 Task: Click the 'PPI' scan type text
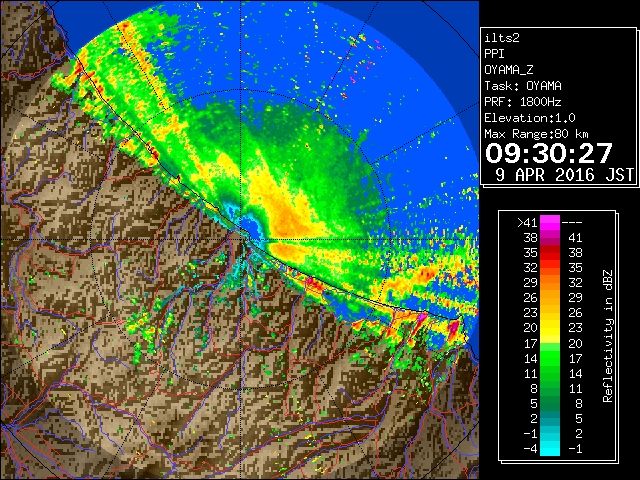(494, 54)
